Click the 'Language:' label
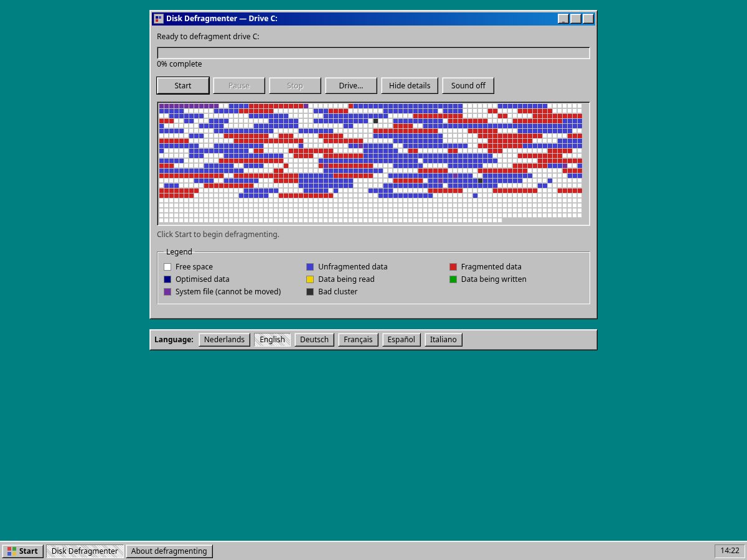747x560 pixels. point(174,340)
